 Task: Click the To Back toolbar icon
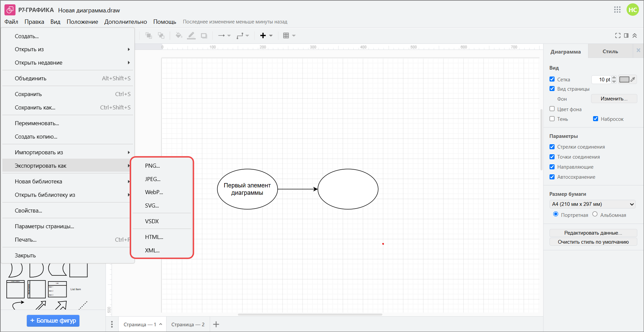pyautogui.click(x=161, y=35)
